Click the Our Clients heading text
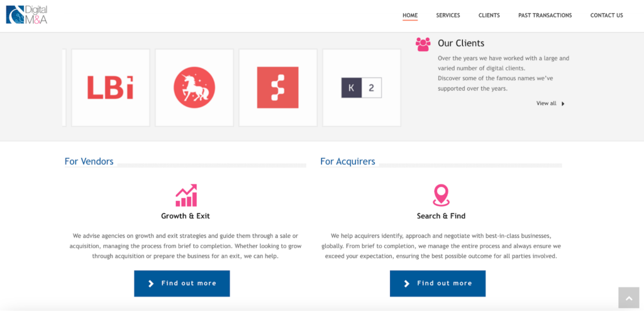Viewport: 644px width, 311px height. [461, 43]
